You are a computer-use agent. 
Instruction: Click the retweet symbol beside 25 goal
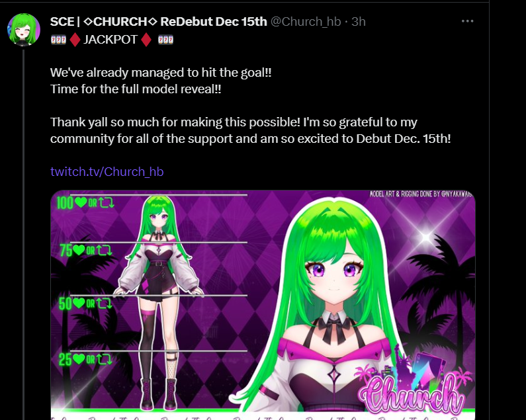tap(105, 359)
